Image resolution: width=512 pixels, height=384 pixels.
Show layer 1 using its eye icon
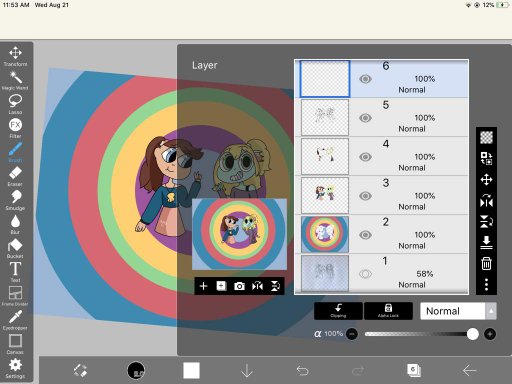click(x=365, y=274)
